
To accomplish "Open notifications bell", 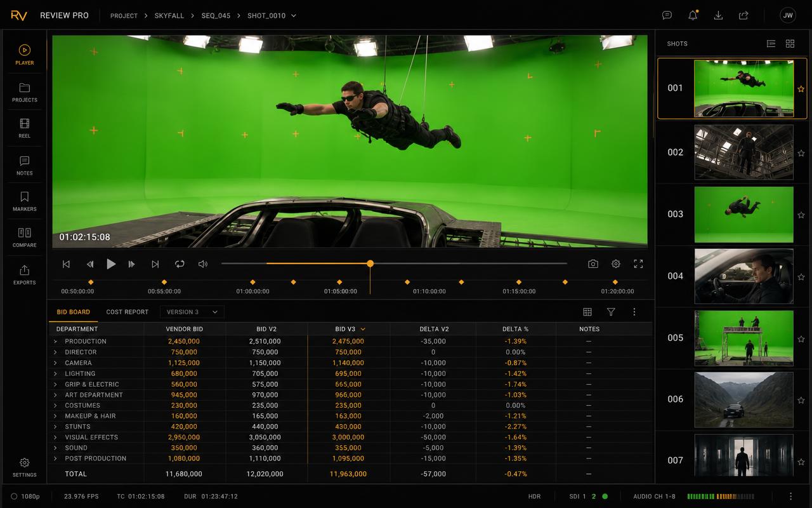I will [693, 15].
